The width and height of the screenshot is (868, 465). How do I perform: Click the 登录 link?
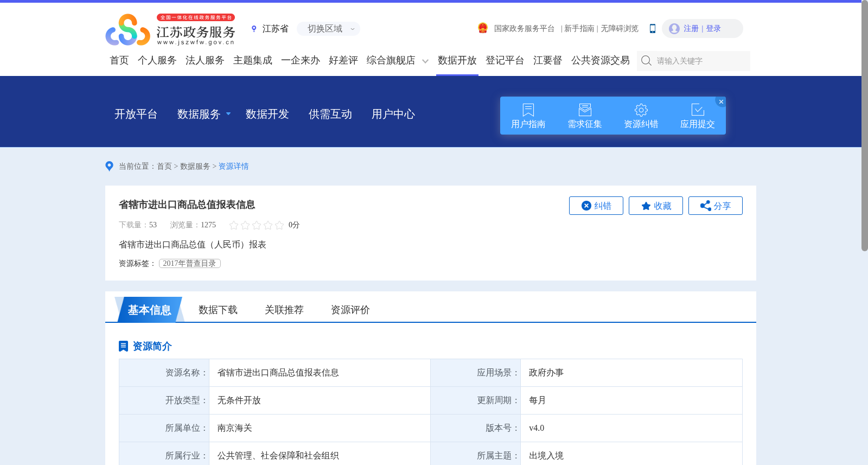click(713, 29)
